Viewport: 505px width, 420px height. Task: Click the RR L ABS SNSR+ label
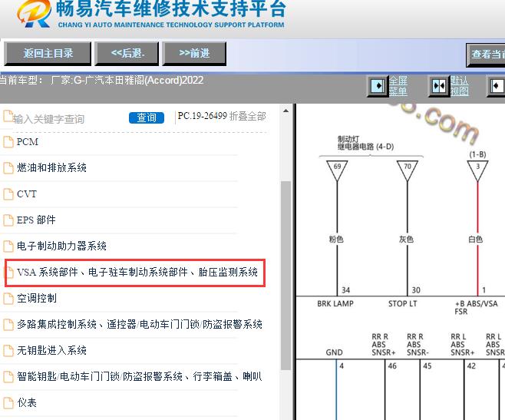463,345
